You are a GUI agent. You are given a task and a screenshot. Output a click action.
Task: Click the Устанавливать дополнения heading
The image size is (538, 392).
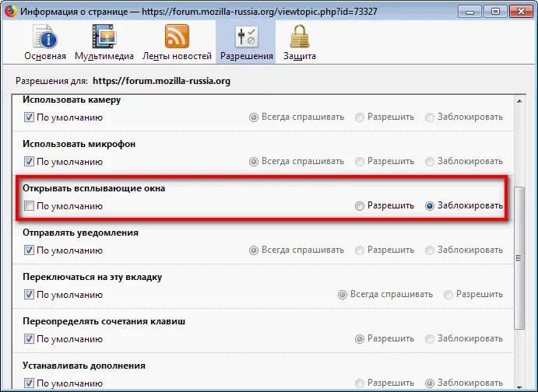84,366
